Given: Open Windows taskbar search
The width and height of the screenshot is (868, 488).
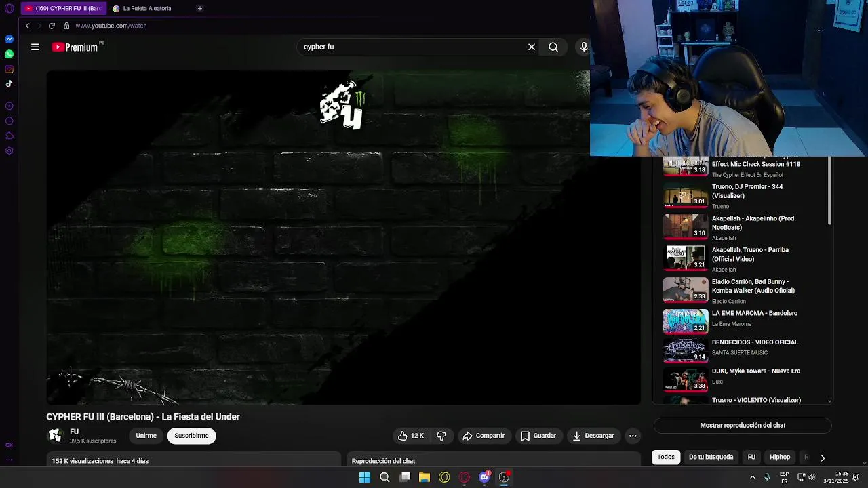Looking at the screenshot, I should click(384, 477).
